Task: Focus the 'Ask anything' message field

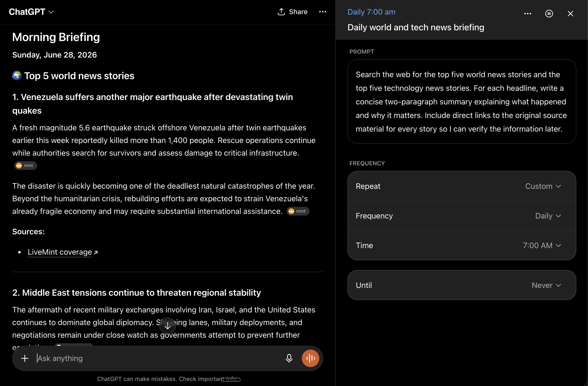Action: pyautogui.click(x=158, y=358)
